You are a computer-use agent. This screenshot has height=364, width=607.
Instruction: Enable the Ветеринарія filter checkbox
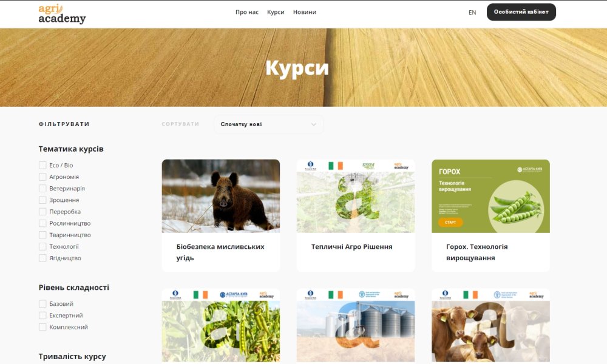coord(42,189)
